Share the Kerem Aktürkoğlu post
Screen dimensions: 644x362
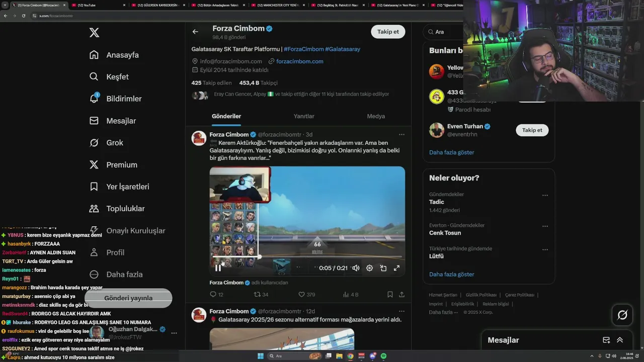coord(401,295)
